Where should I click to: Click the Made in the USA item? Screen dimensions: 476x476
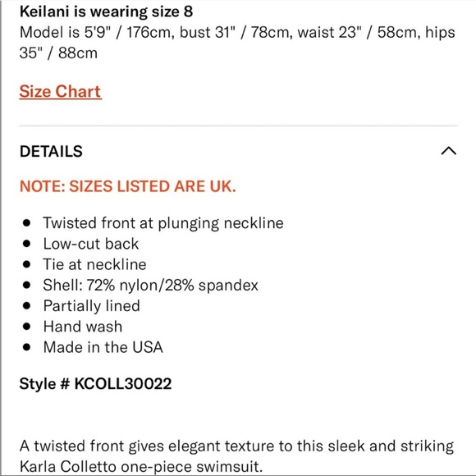[103, 347]
